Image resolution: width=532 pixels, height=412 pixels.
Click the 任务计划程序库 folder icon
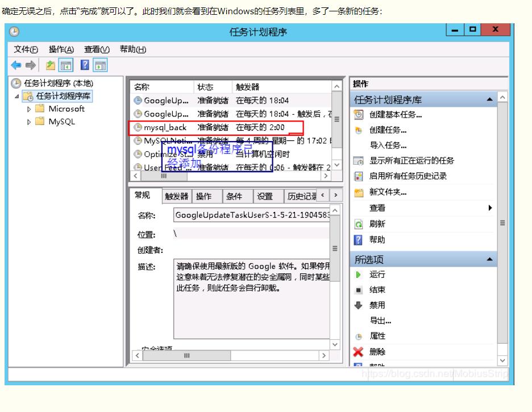(28, 96)
